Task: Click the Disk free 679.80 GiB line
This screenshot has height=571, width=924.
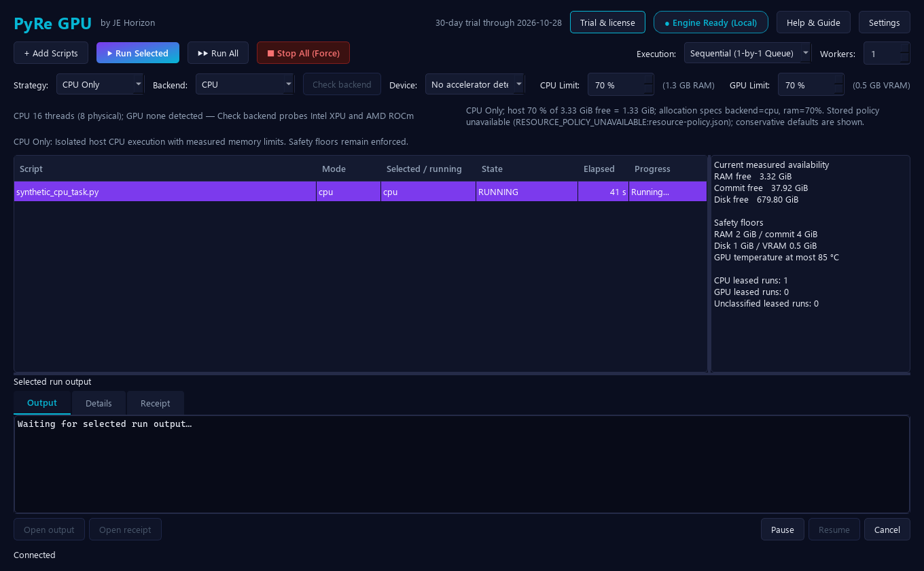Action: tap(756, 200)
